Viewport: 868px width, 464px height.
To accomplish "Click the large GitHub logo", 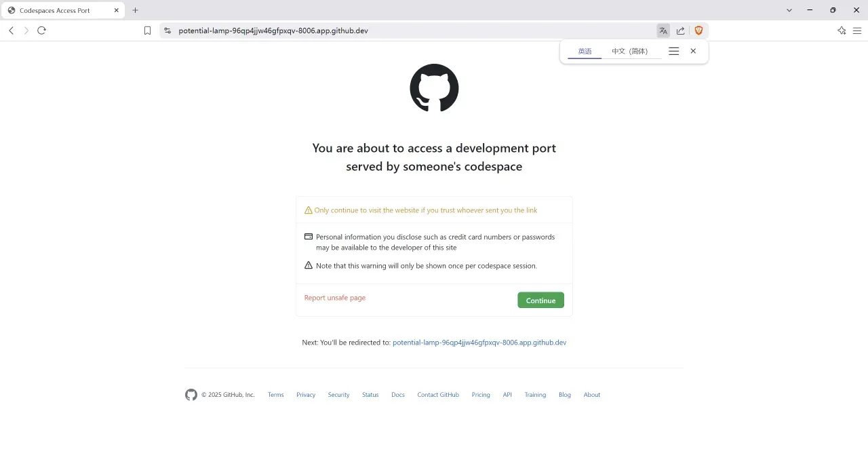I will (x=434, y=88).
